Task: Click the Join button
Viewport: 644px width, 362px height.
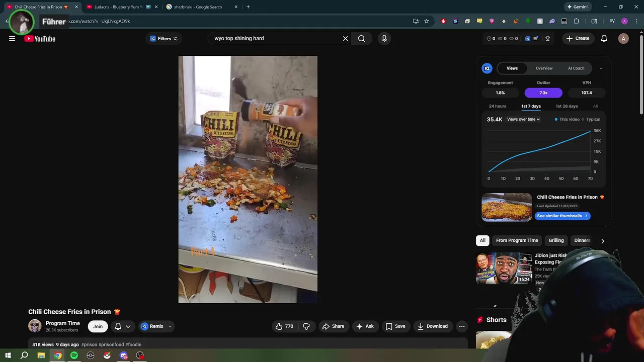Action: 98,326
